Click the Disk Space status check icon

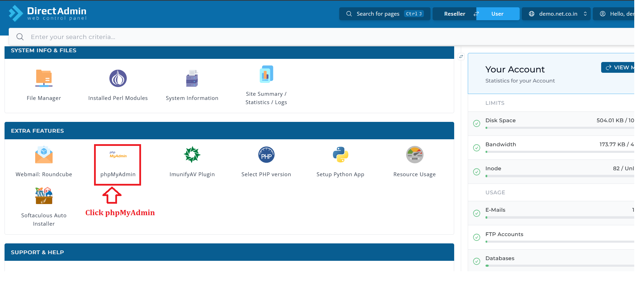click(477, 123)
